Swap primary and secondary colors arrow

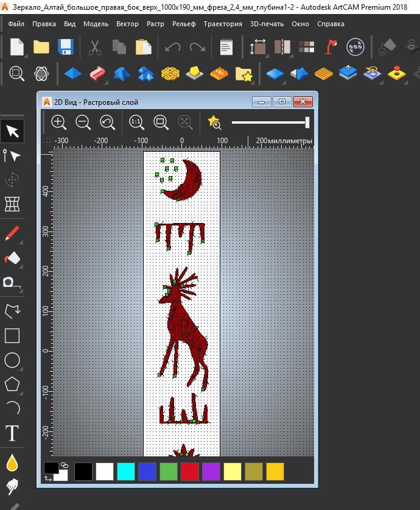click(48, 479)
